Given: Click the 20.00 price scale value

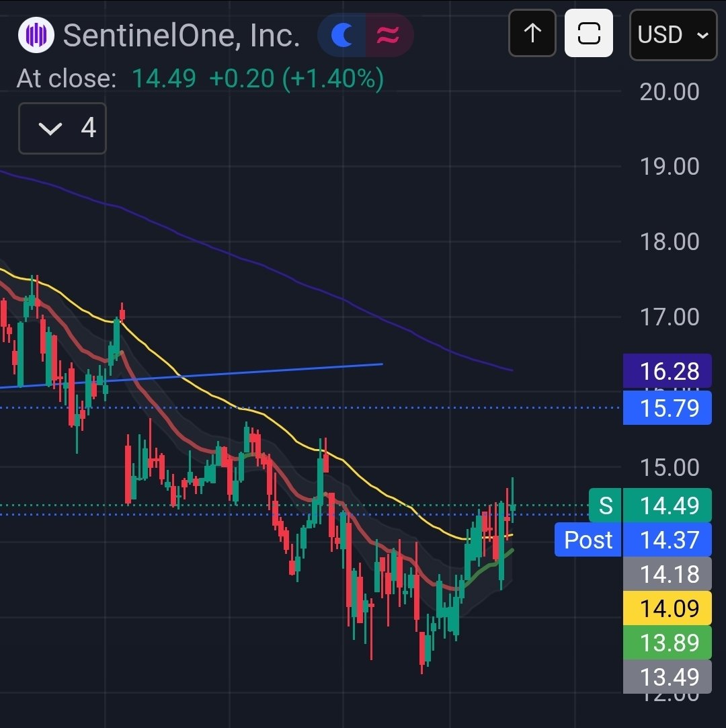Looking at the screenshot, I should [x=670, y=91].
